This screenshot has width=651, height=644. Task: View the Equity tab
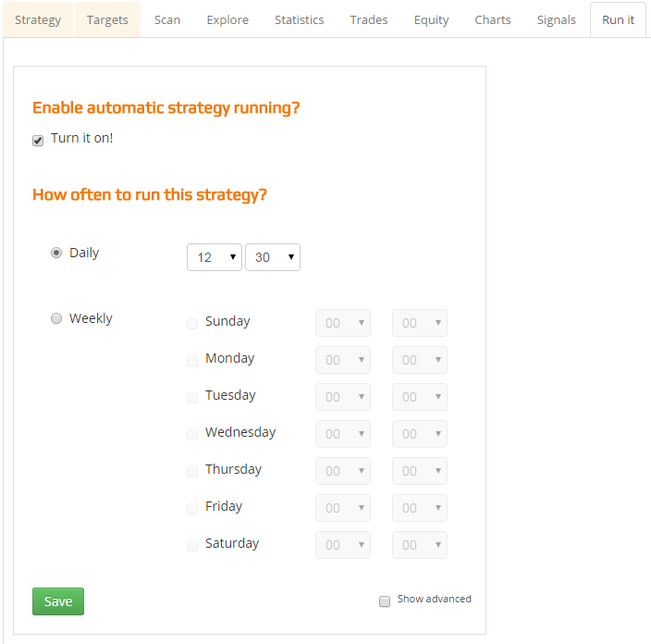(x=431, y=19)
